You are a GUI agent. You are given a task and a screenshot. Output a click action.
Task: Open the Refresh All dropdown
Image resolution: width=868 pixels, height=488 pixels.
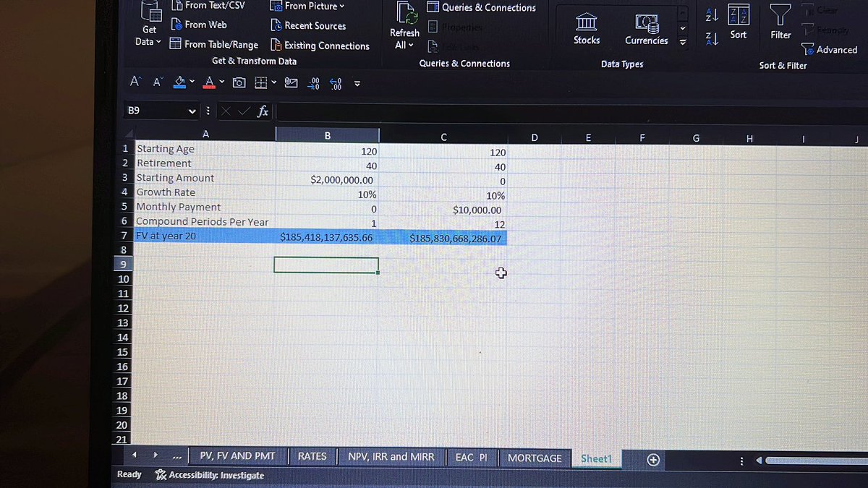pyautogui.click(x=404, y=26)
